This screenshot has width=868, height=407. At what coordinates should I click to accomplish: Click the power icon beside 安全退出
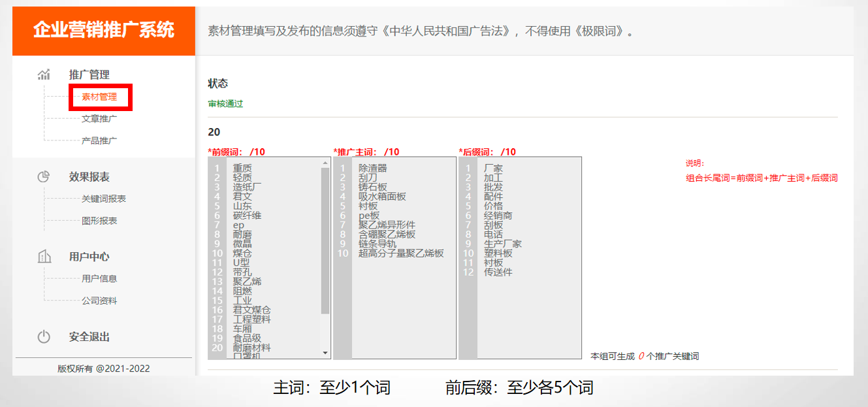(x=44, y=337)
